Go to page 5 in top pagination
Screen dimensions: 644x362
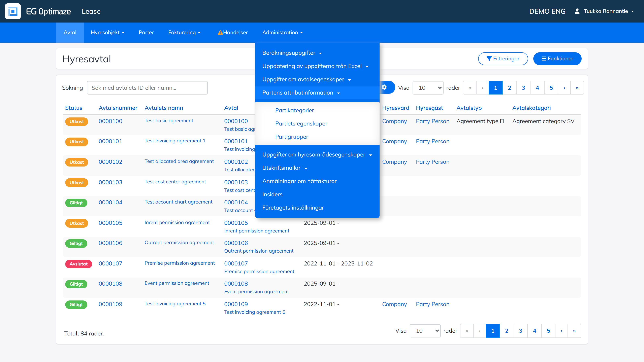[551, 88]
